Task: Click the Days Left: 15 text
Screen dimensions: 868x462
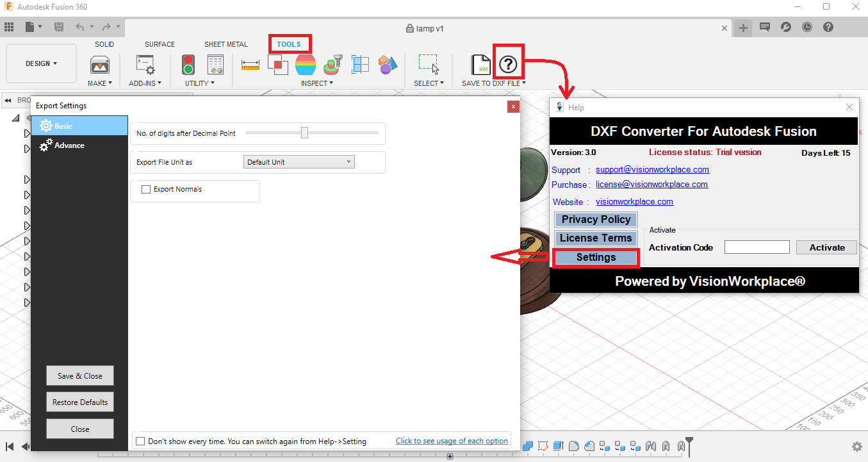Action: [x=826, y=153]
